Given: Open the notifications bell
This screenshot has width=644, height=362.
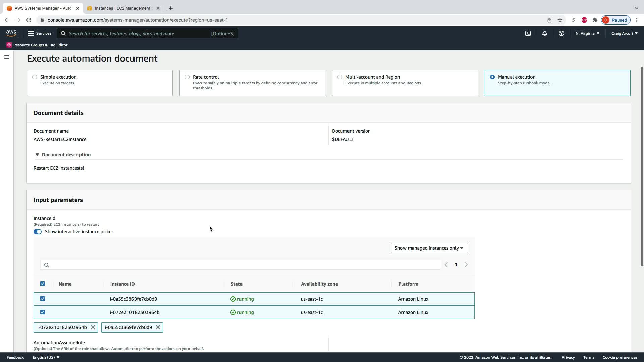Looking at the screenshot, I should click(544, 33).
